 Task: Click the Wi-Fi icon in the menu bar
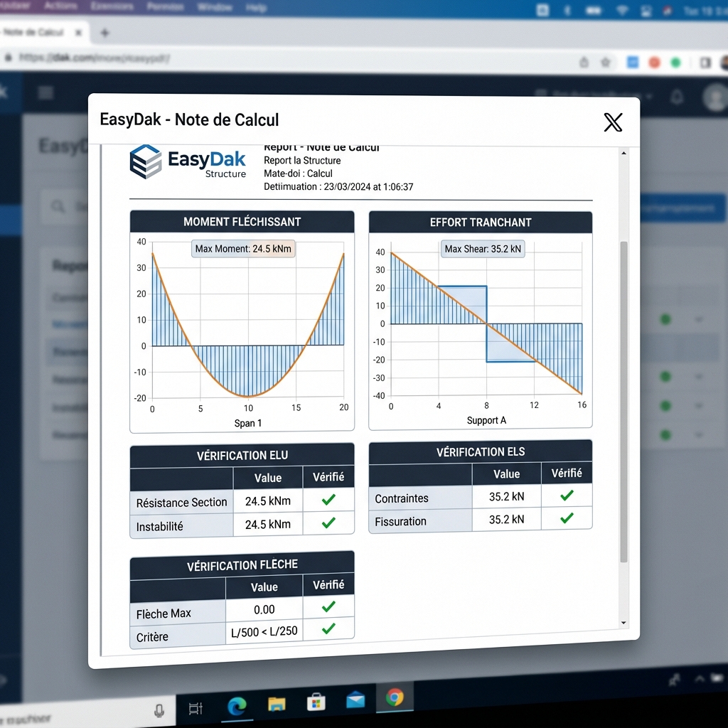click(x=622, y=10)
